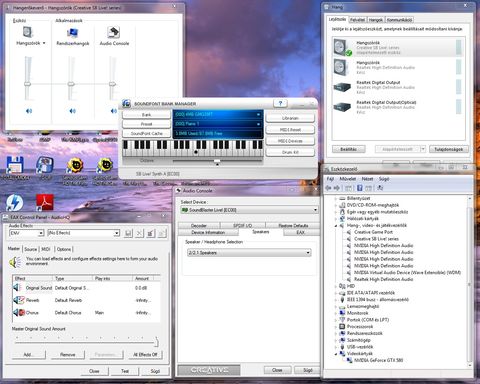The image size is (480, 384).
Task: Open the red Adobe Reader desktop icon
Action: point(45,202)
